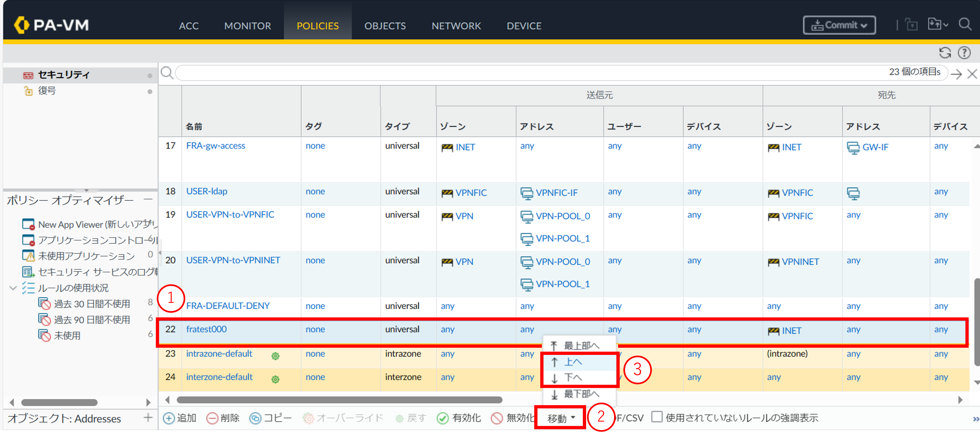Click the add (追加) plus icon

169,418
